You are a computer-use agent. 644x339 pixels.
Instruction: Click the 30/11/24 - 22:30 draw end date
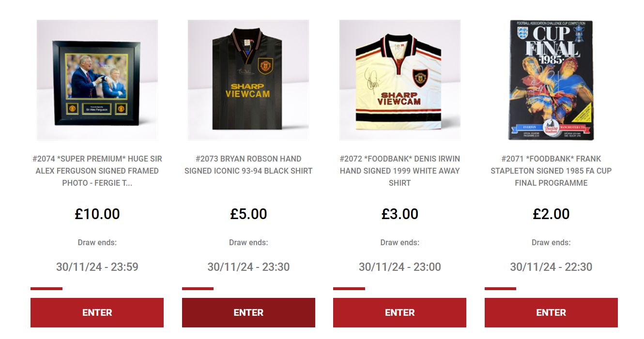coord(551,267)
